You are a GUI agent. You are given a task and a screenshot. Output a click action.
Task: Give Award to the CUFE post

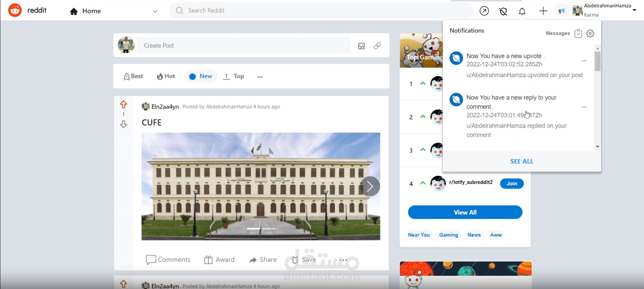tap(219, 260)
